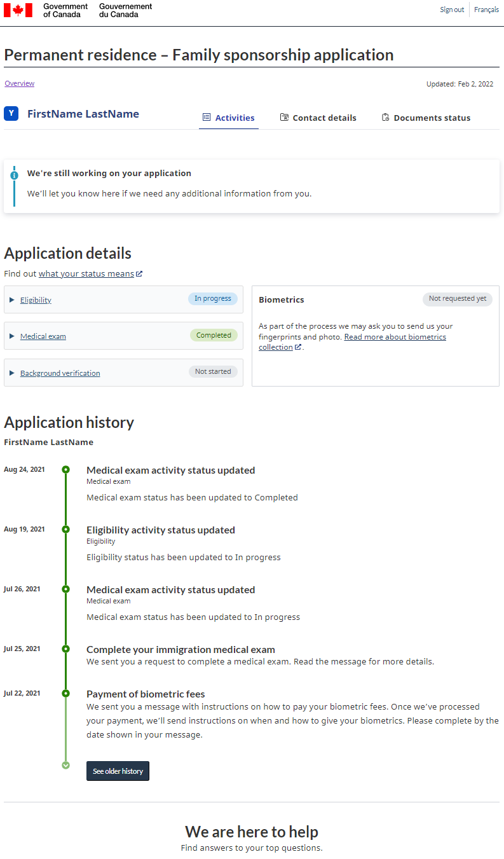Click the Documents status clipboard icon
This screenshot has height=859, width=504.
point(386,117)
